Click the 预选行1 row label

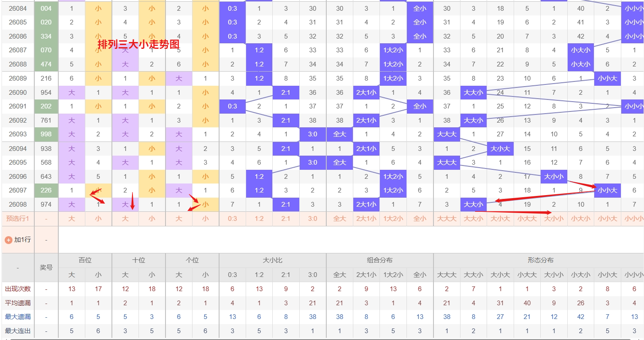click(18, 219)
